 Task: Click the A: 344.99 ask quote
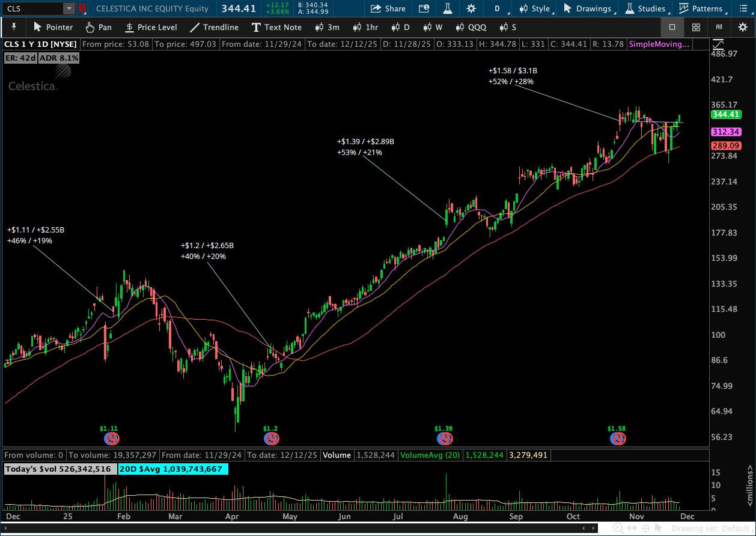pyautogui.click(x=312, y=12)
